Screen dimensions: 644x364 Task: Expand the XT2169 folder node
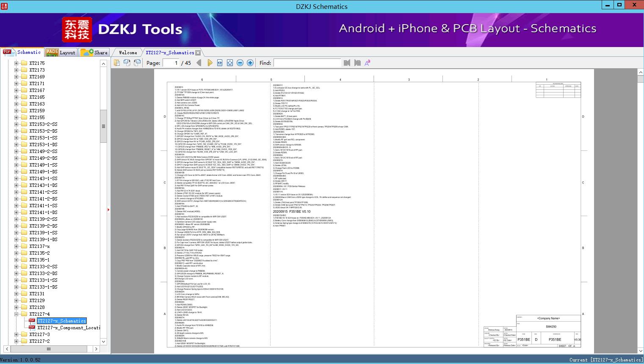coord(16,77)
